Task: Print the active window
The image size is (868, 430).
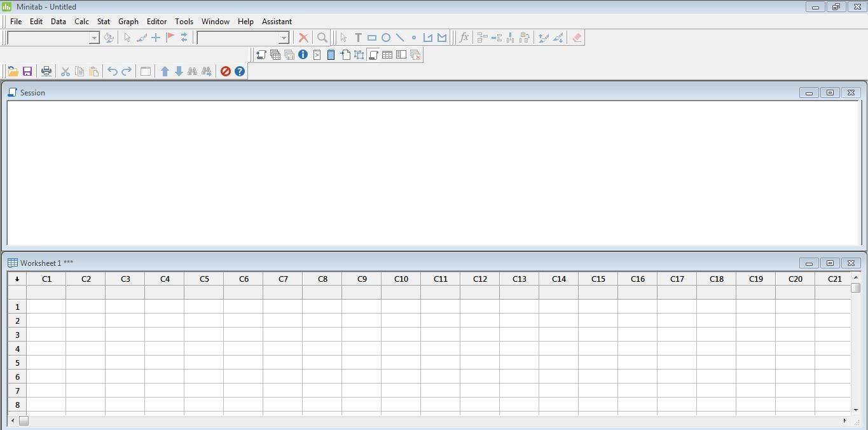Action: pos(46,71)
